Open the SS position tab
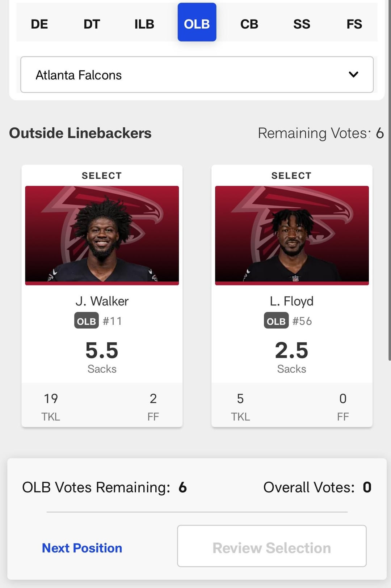Image resolution: width=391 pixels, height=588 pixels. [302, 24]
